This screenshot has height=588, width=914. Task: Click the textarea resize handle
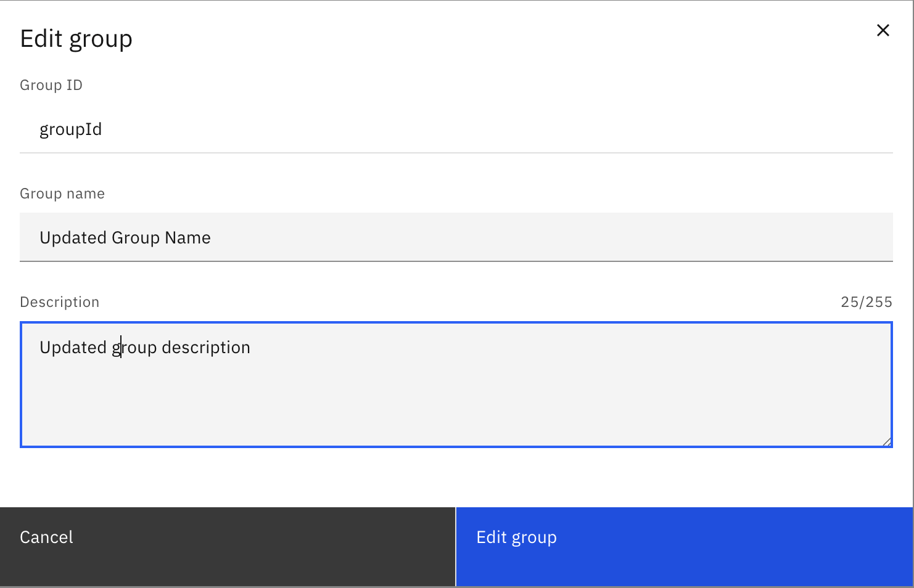[x=888, y=441]
